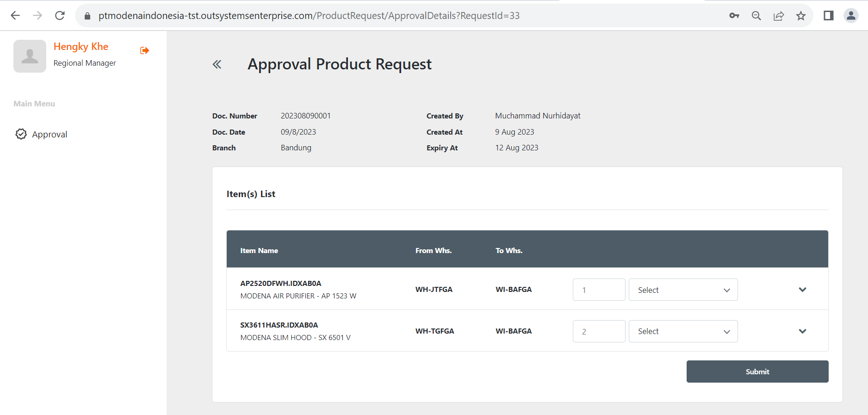
Task: Expand the MODENA SLIM HOOD row details
Action: pyautogui.click(x=802, y=331)
